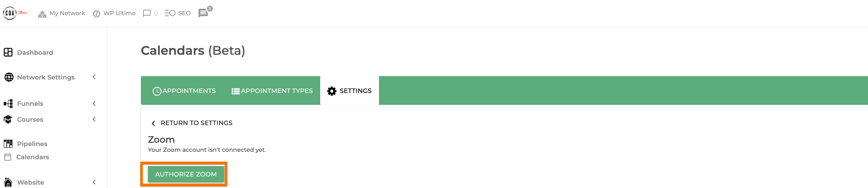This screenshot has height=188, width=868.
Task: Switch to the Appointment Types tab
Action: click(x=272, y=91)
